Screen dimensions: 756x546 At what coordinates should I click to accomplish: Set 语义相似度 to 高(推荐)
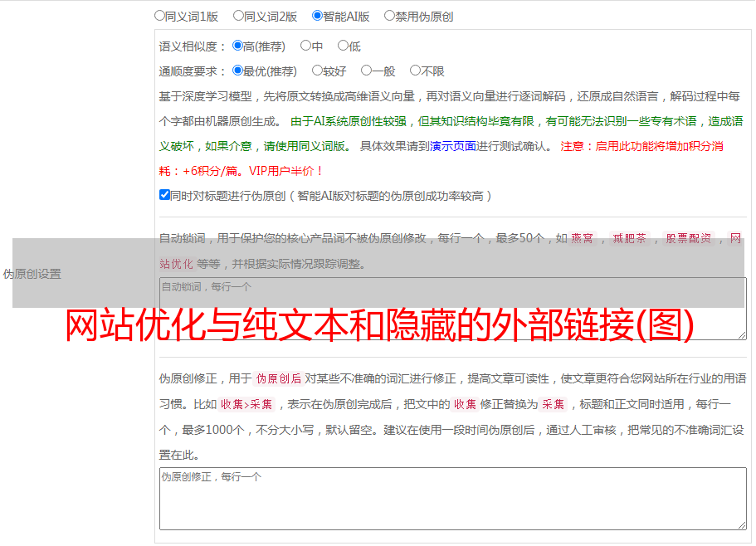[238, 46]
